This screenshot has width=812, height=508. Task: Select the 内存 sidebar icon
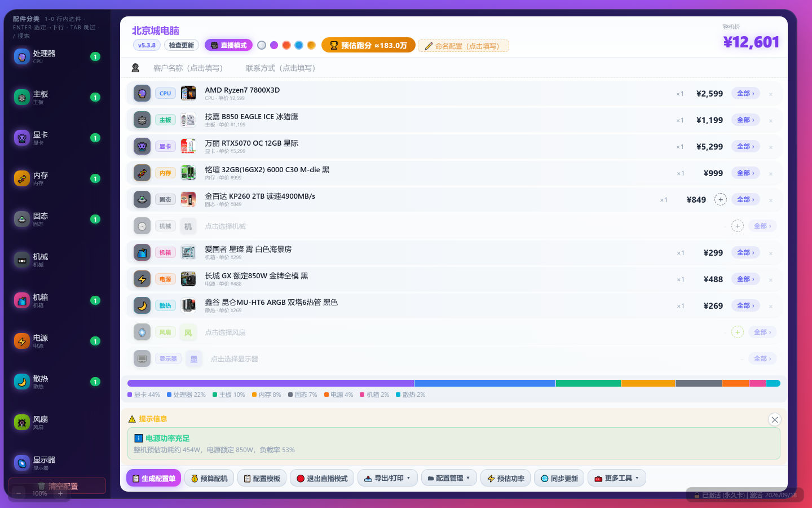pos(22,178)
